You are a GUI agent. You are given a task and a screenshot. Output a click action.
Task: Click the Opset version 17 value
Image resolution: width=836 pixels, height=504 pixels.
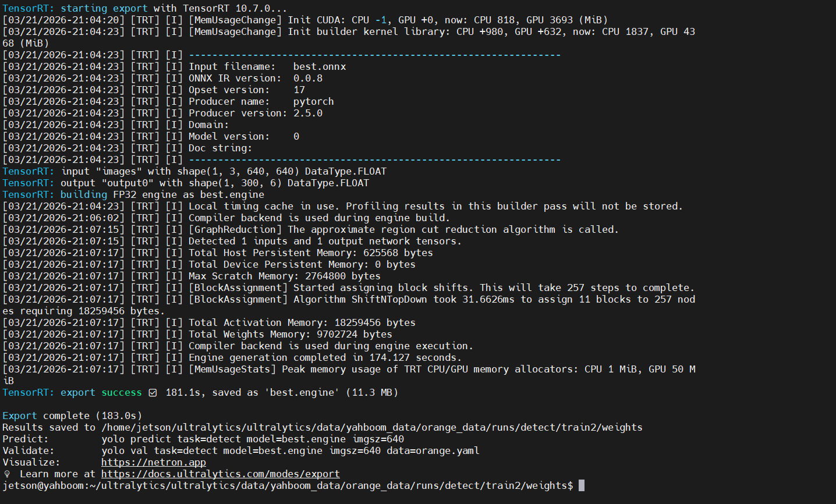coord(299,90)
